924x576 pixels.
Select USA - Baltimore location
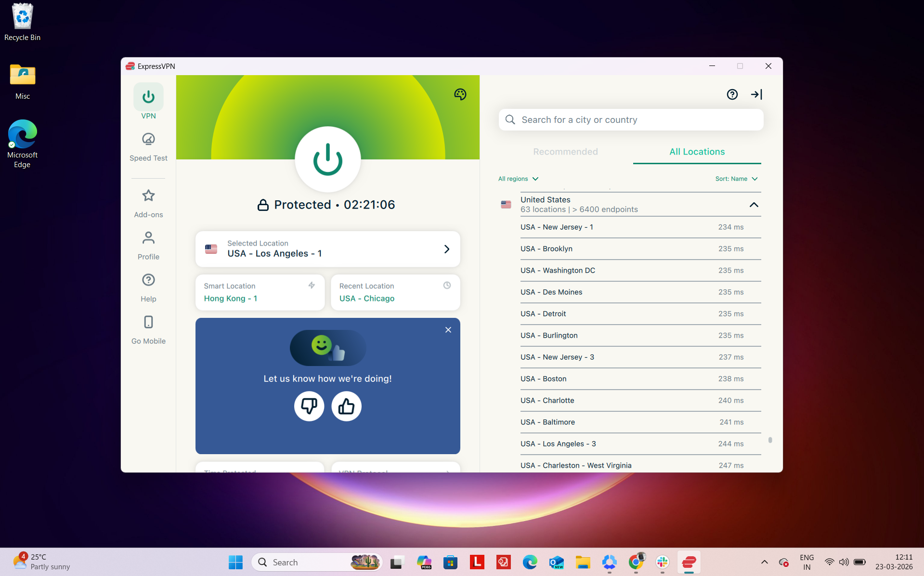640,422
